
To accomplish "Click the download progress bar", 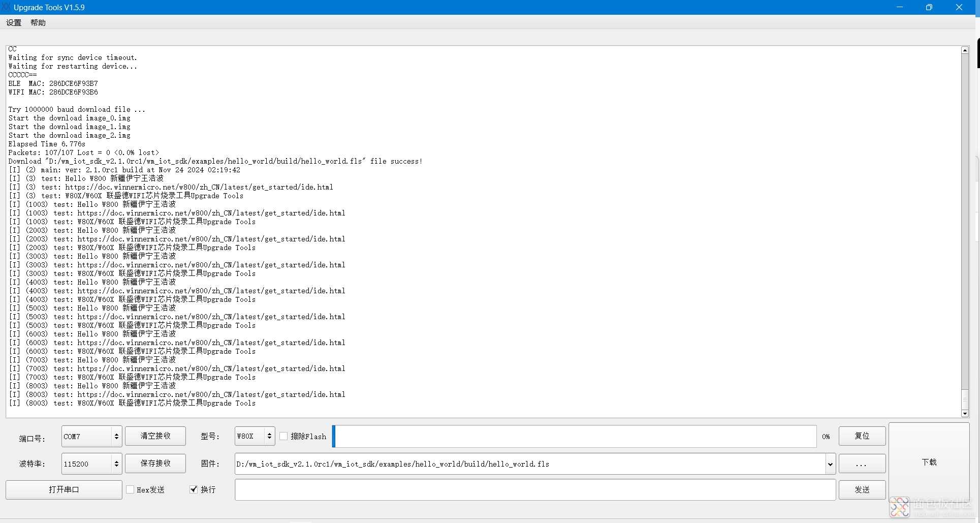I will pos(575,436).
